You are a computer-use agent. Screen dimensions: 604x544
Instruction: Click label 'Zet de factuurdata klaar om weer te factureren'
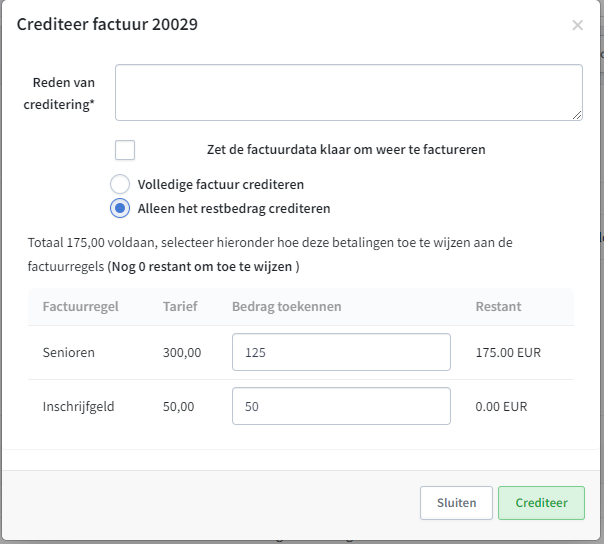pyautogui.click(x=346, y=149)
